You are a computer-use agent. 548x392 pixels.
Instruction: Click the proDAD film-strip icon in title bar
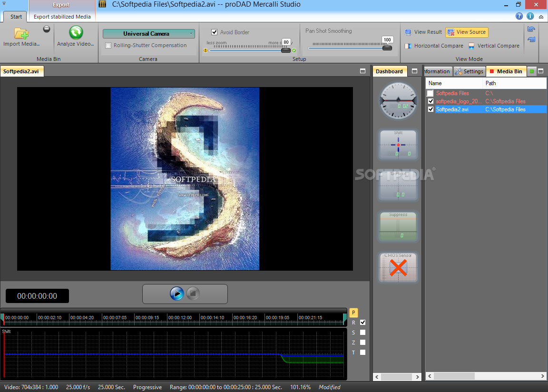coord(102,4)
